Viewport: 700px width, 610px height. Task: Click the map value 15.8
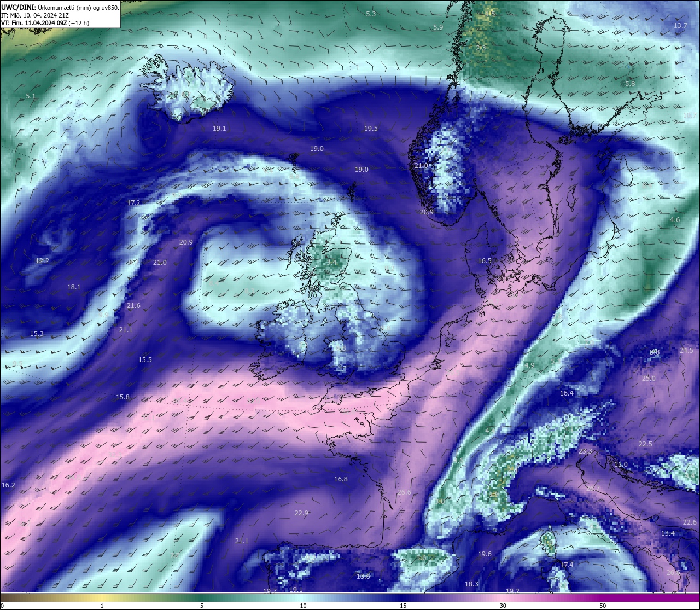[122, 397]
